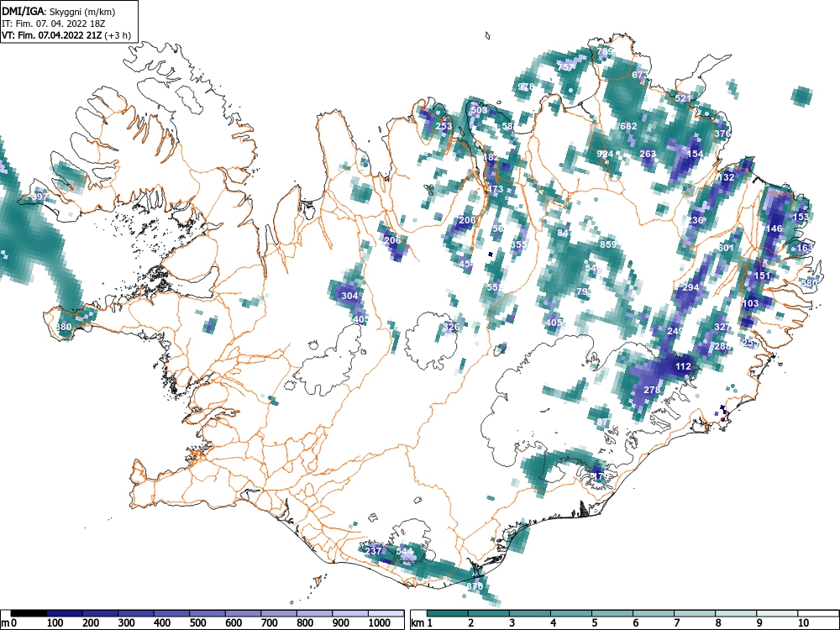Click the 146 visibility value
The width and height of the screenshot is (840, 630).
coord(774,228)
